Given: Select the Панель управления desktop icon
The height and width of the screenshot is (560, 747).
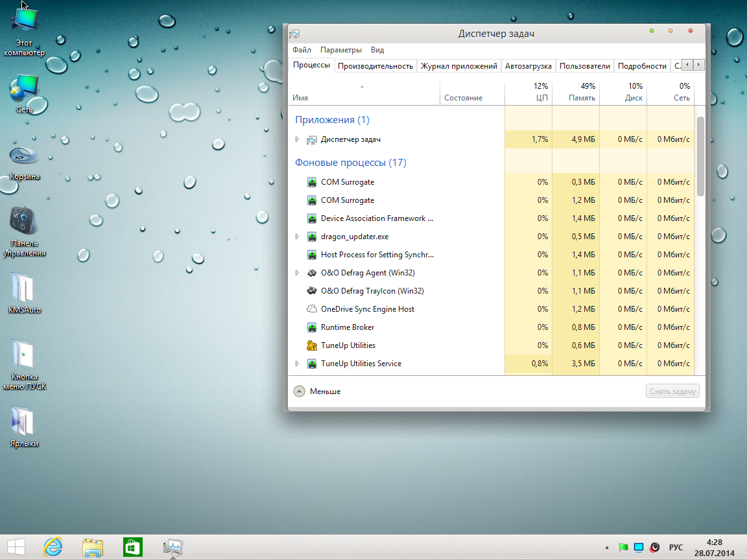Looking at the screenshot, I should pyautogui.click(x=24, y=221).
